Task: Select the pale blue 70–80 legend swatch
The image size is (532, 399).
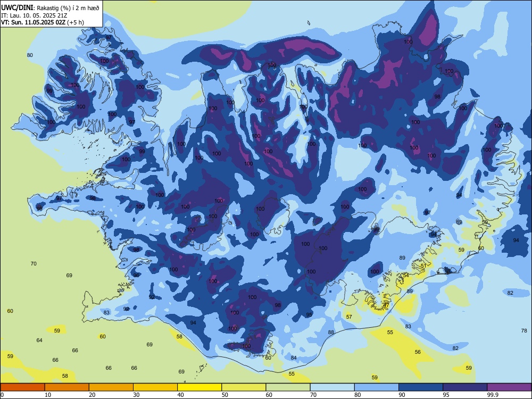Action: click(332, 387)
